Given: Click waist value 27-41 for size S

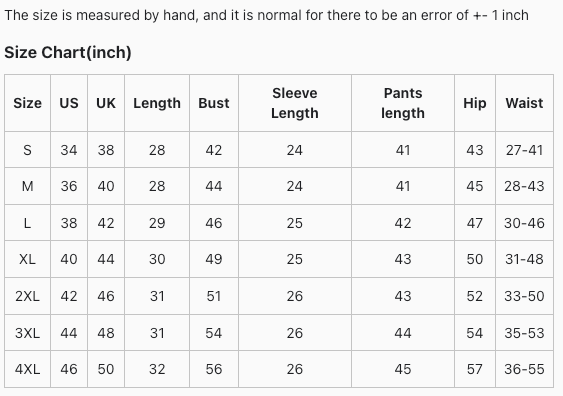Looking at the screenshot, I should tap(524, 150).
